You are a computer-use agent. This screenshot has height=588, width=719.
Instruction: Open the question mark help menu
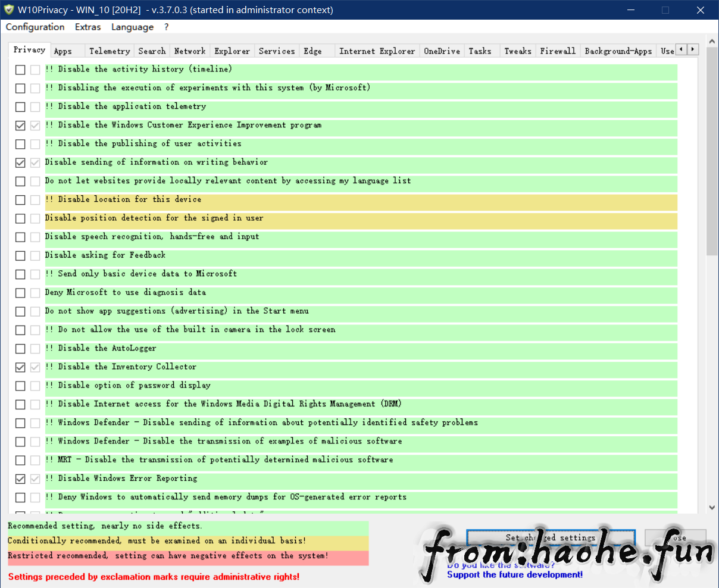[167, 27]
